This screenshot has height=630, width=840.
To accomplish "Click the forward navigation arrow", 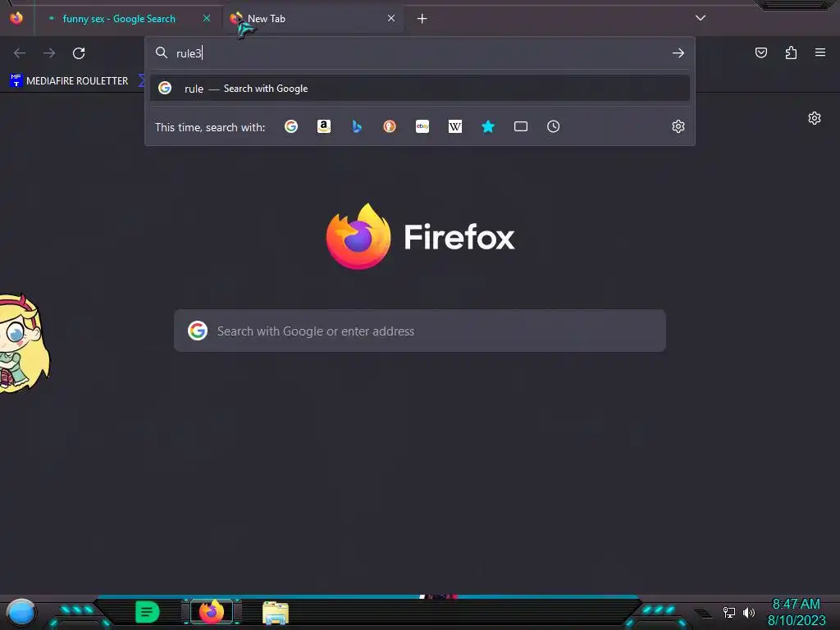I will [49, 53].
